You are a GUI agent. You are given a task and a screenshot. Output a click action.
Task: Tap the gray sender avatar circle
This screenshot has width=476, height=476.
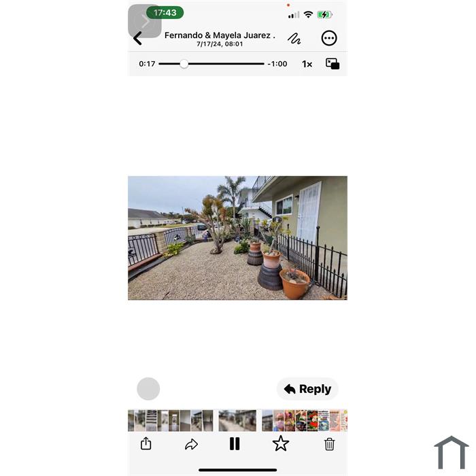[x=148, y=389]
